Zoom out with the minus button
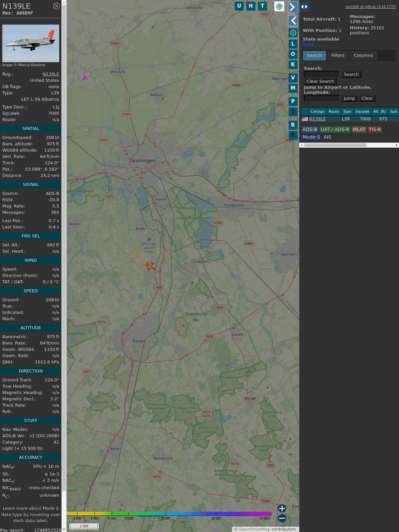399x532 pixels. 282,518
